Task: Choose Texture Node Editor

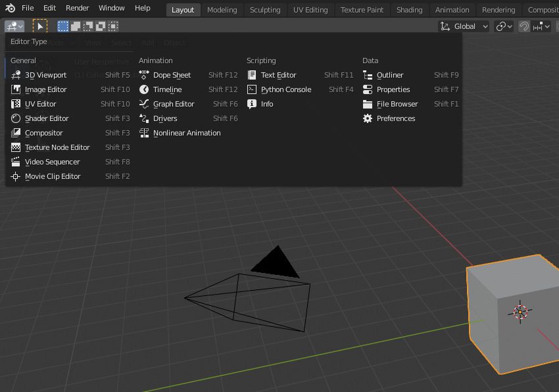Action: click(70, 147)
